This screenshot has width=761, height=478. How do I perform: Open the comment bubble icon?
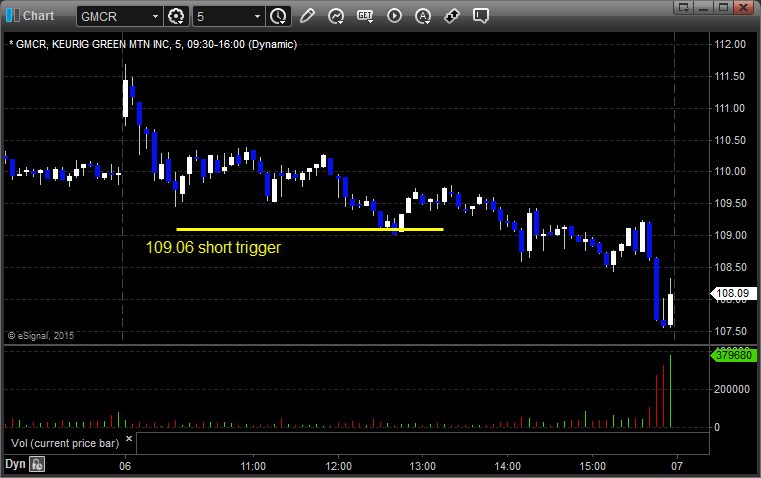480,16
